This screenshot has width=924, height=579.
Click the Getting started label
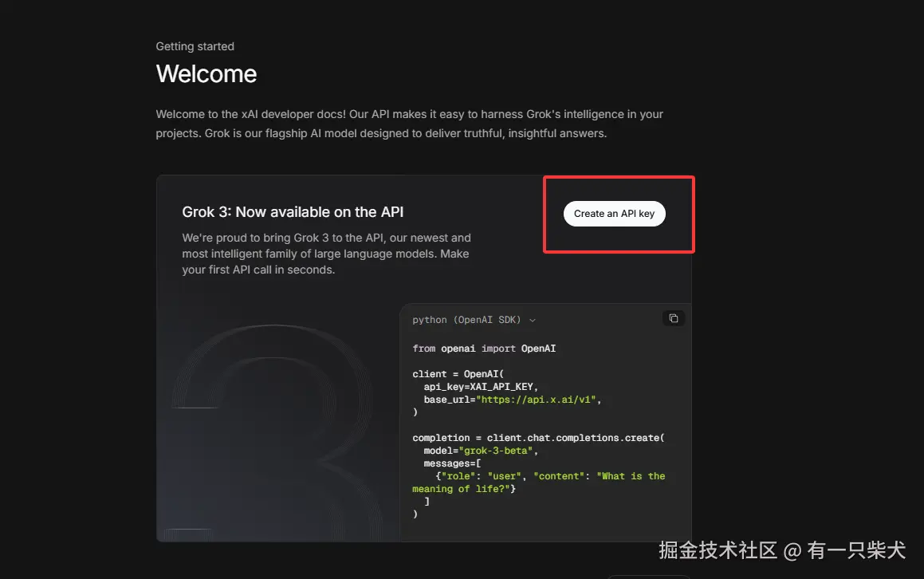pos(195,46)
